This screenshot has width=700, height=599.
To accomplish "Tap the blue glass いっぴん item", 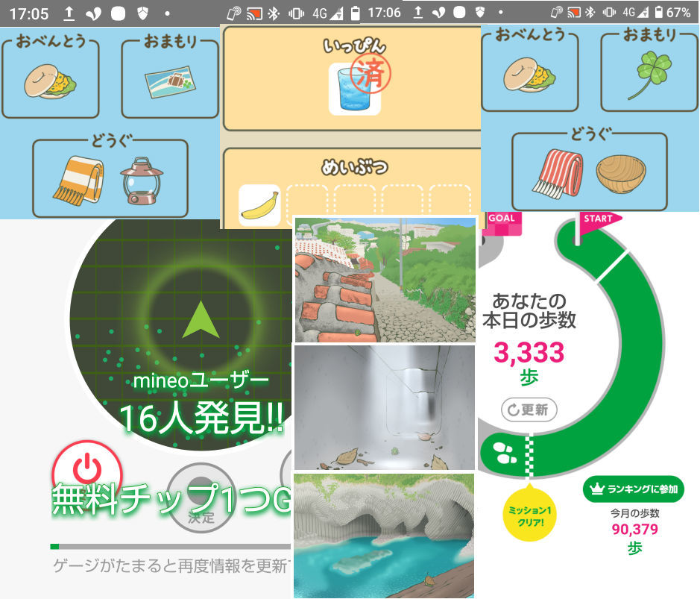I will (x=354, y=89).
